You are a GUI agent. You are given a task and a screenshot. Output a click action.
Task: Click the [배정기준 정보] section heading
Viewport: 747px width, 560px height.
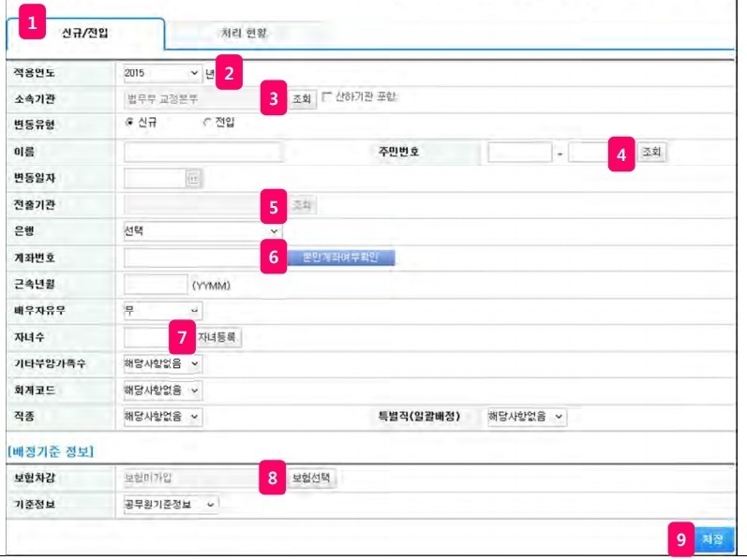click(51, 451)
